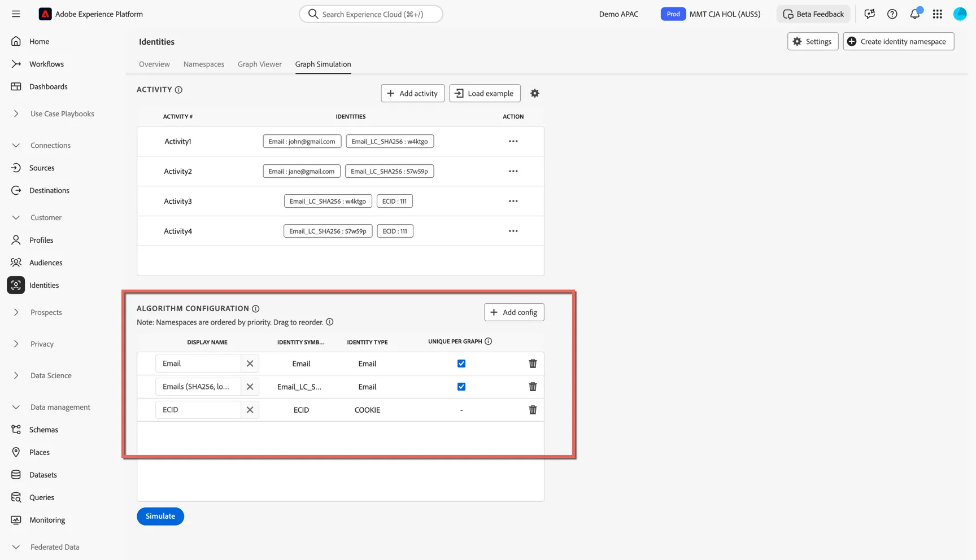Viewport: 976px width, 560px height.
Task: Switch to the Overview tab
Action: [x=154, y=64]
